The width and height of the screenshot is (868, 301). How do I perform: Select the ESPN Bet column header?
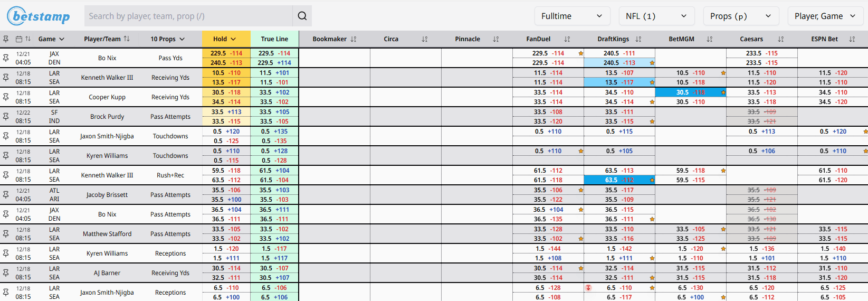coord(824,39)
